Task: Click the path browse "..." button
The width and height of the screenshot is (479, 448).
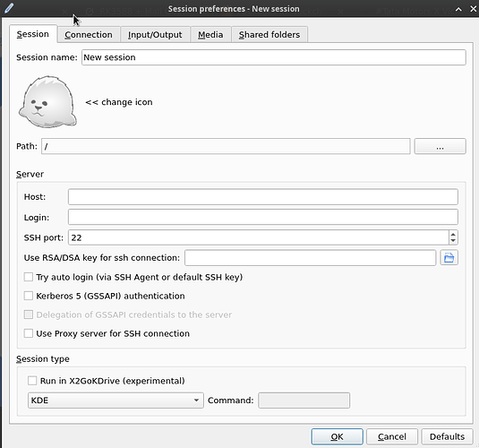Action: [440, 146]
